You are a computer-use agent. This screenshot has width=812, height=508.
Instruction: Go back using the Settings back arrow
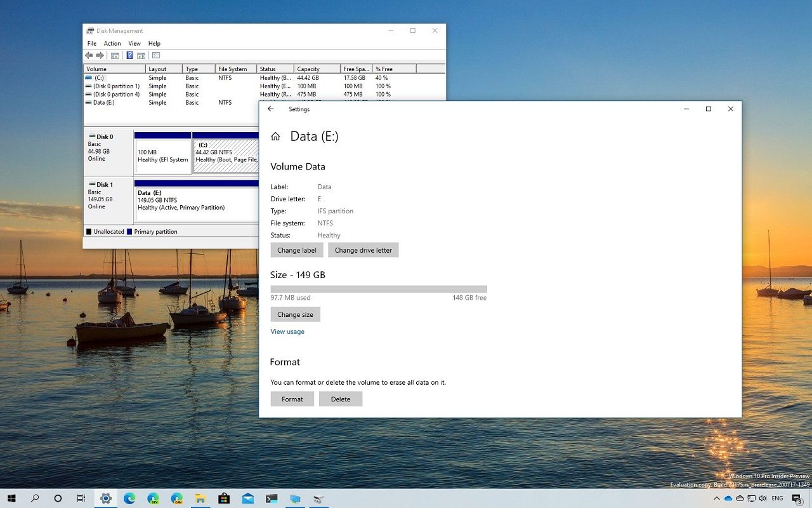[271, 109]
